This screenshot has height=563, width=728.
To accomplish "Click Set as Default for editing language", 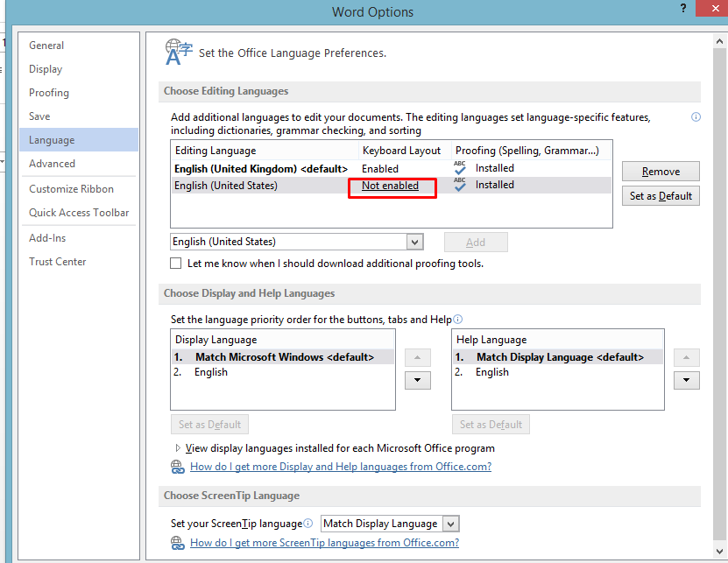I will point(661,196).
